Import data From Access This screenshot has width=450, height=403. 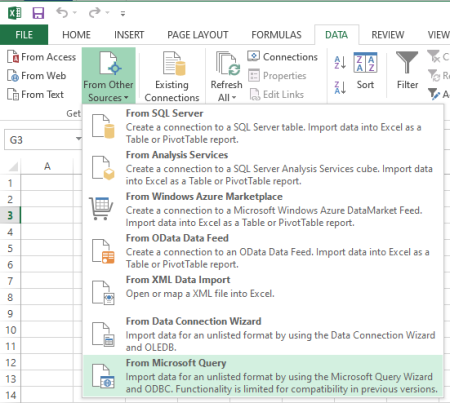click(x=42, y=57)
